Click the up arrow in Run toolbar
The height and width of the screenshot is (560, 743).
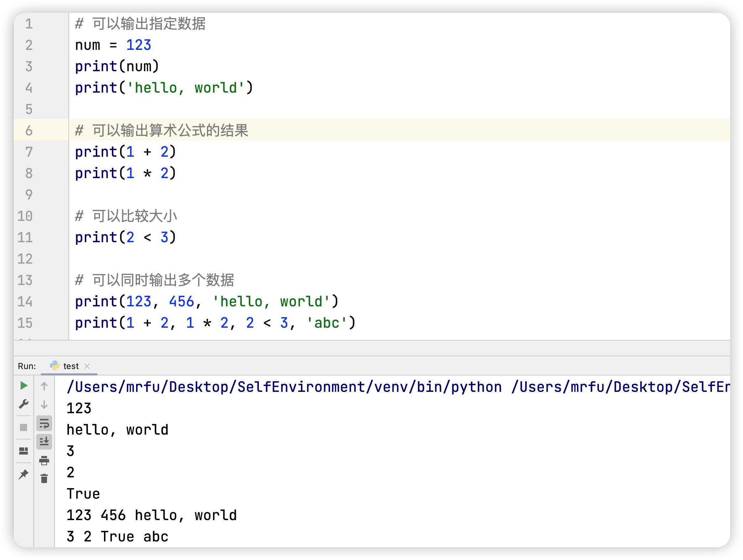(44, 386)
